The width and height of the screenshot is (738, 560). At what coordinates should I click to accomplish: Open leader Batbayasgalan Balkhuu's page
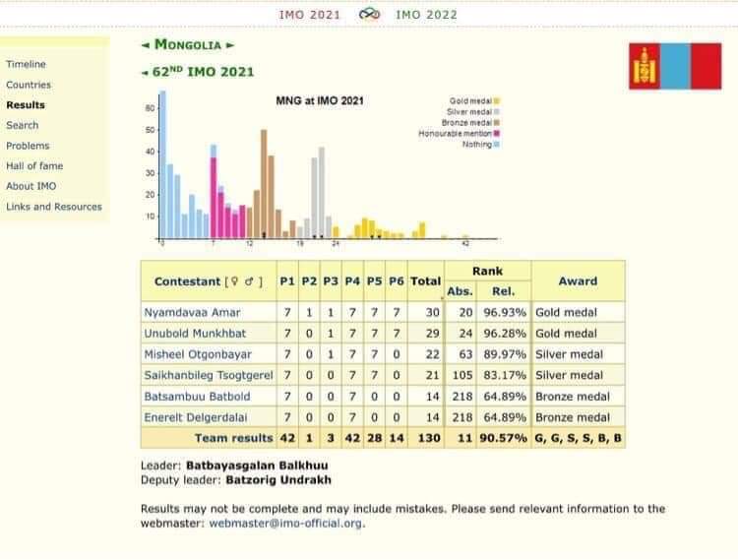[256, 464]
